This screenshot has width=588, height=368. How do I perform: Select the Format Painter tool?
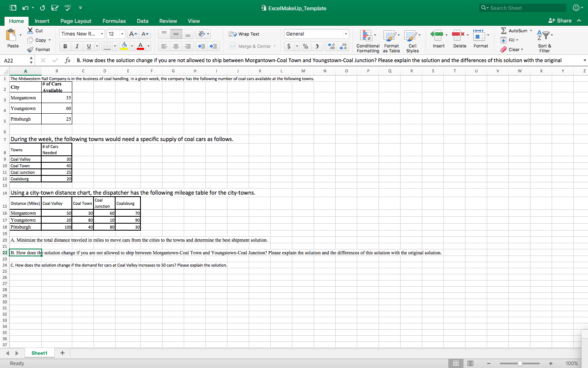coord(39,49)
